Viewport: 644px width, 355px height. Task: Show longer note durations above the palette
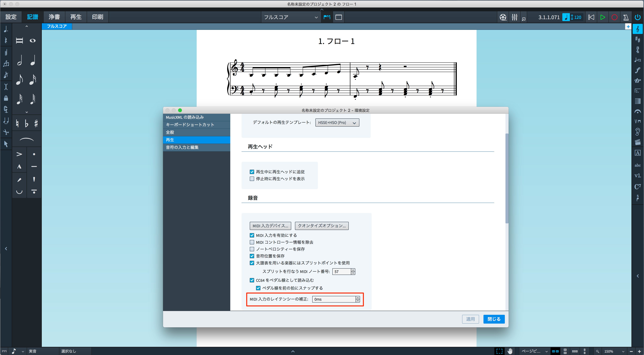[x=27, y=26]
